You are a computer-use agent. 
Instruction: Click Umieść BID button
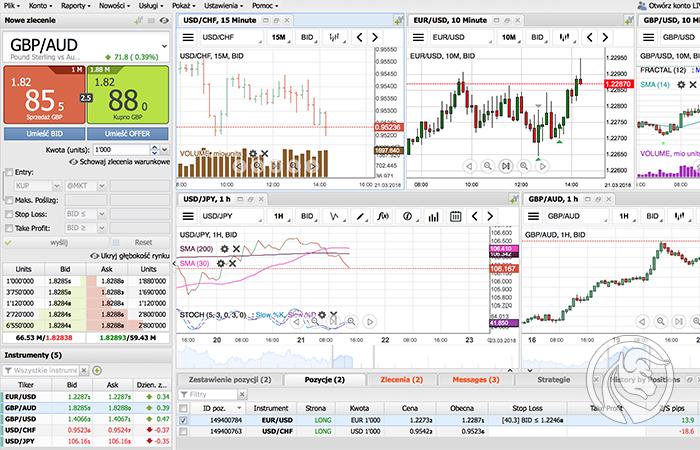pyautogui.click(x=44, y=133)
